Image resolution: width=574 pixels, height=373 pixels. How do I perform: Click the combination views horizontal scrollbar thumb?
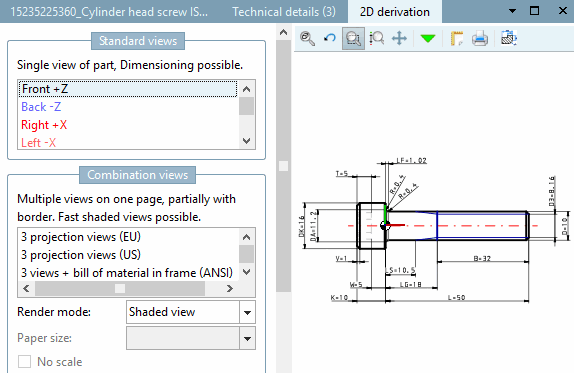coord(120,288)
